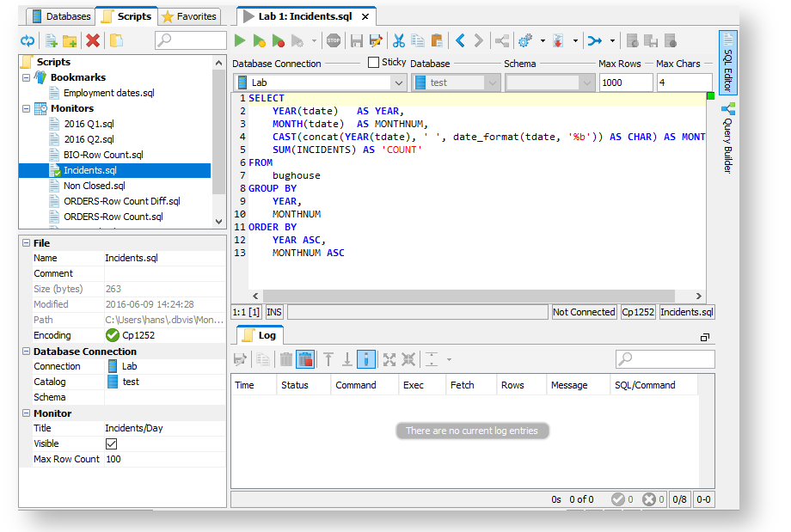Delete selected script with red X

click(93, 40)
